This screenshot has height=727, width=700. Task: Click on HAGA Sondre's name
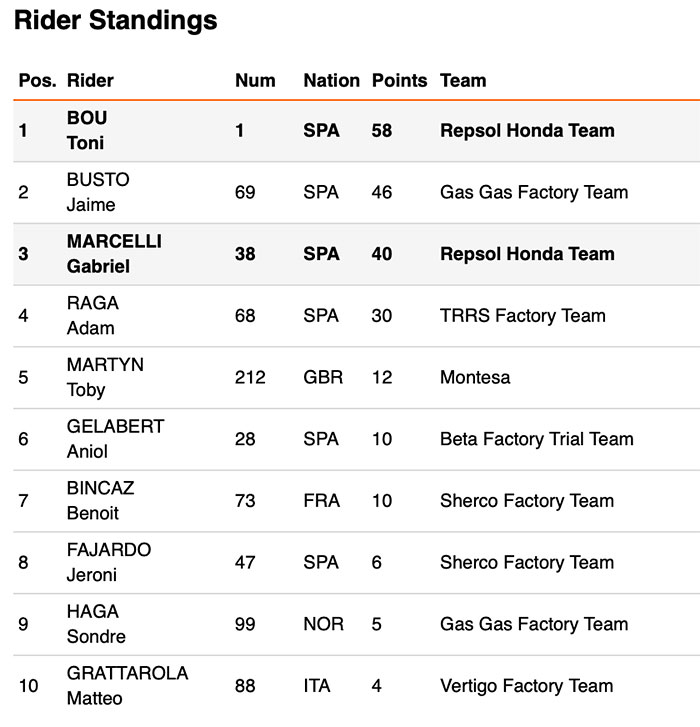coord(95,623)
